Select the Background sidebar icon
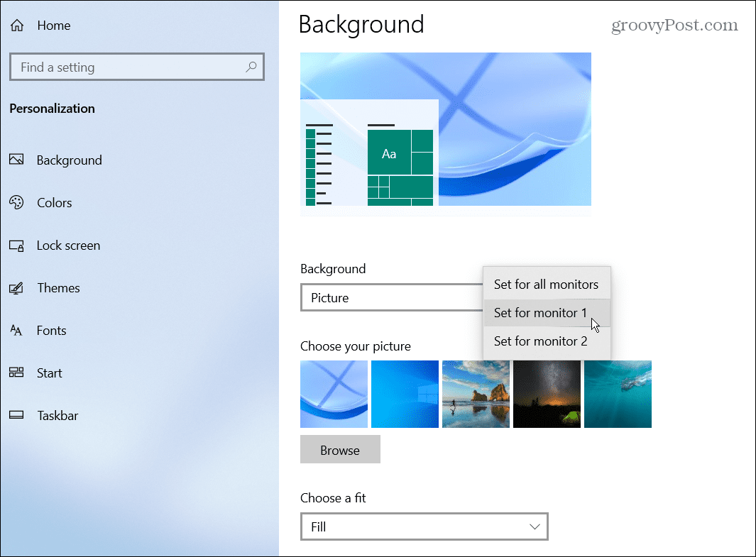The height and width of the screenshot is (557, 756). tap(18, 160)
